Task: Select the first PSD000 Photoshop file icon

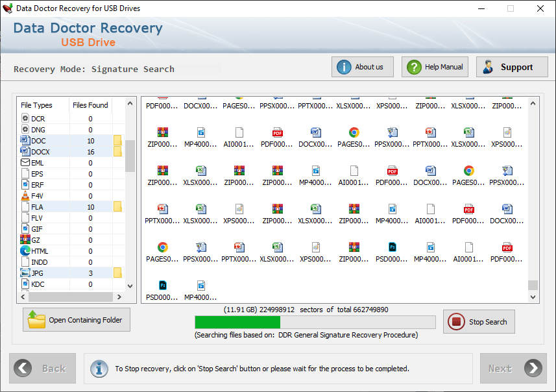Action: point(392,247)
